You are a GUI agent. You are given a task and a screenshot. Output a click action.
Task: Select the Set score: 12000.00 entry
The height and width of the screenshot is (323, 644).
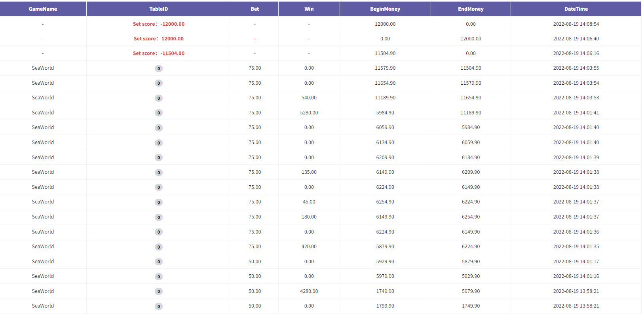click(159, 38)
